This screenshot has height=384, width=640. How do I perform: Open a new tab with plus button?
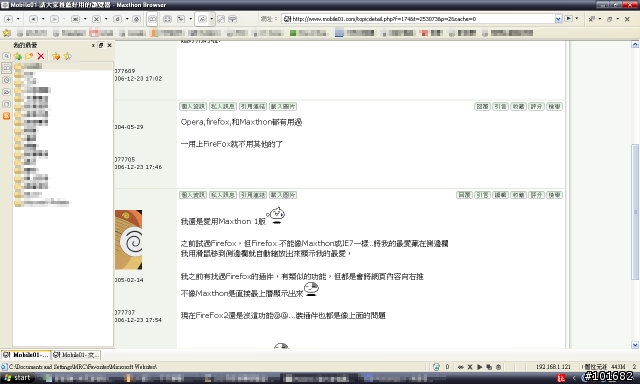pos(8,19)
